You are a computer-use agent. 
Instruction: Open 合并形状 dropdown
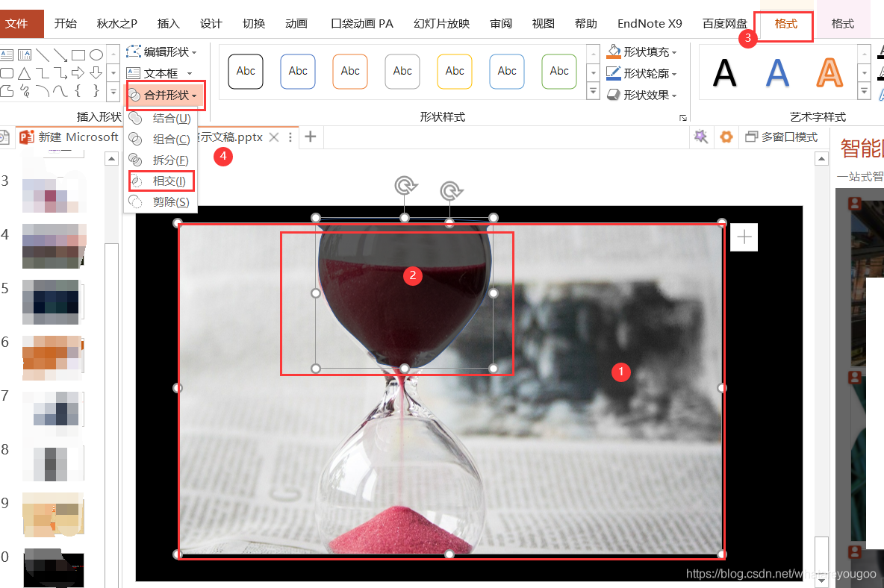164,96
